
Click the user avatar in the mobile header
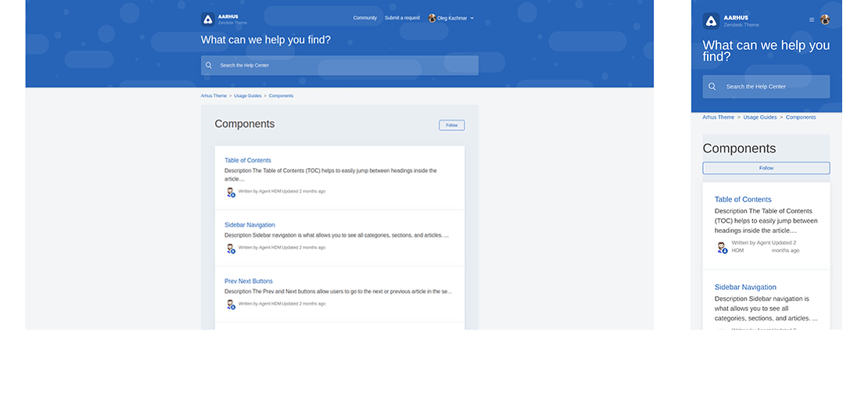pos(825,20)
